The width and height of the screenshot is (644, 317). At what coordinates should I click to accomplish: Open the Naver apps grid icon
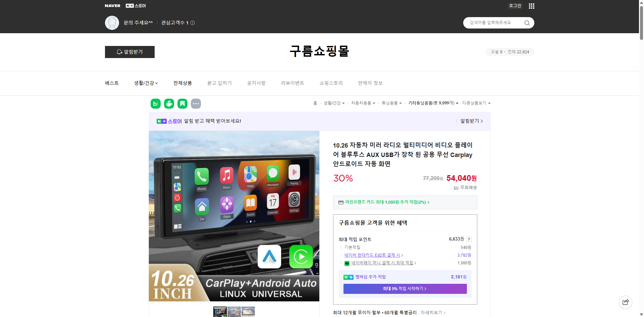click(531, 6)
